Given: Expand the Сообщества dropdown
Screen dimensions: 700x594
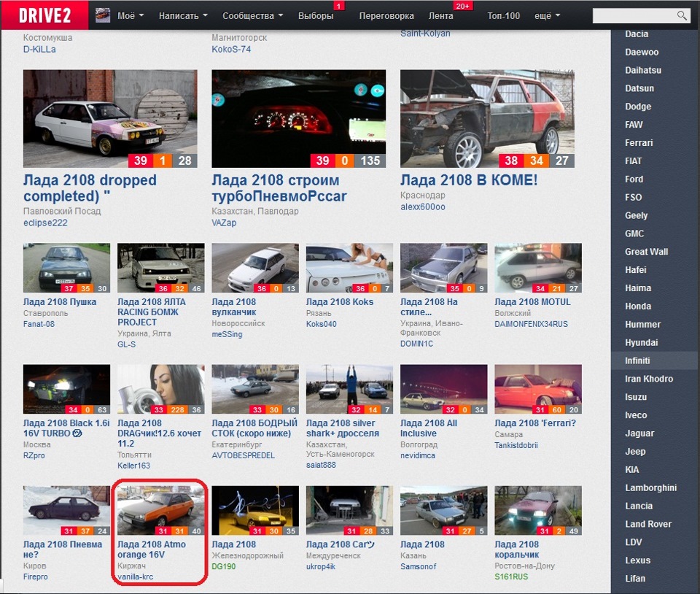Looking at the screenshot, I should click(253, 15).
